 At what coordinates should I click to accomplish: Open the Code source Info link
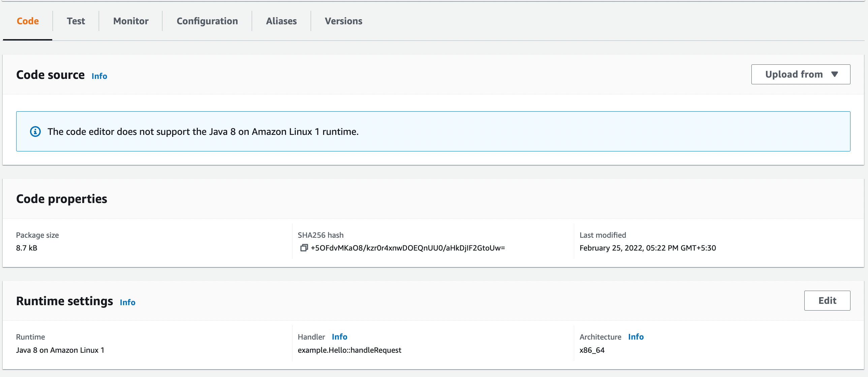[99, 76]
